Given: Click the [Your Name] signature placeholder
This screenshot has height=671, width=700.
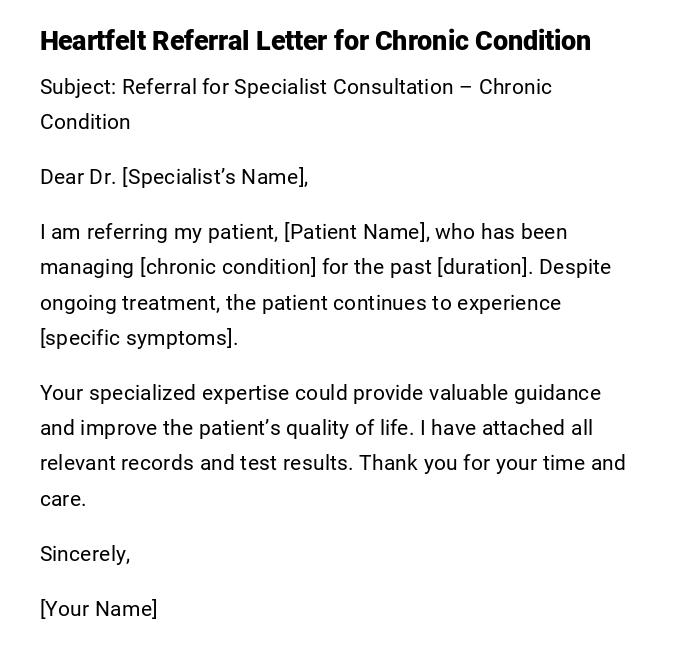Looking at the screenshot, I should (98, 609).
